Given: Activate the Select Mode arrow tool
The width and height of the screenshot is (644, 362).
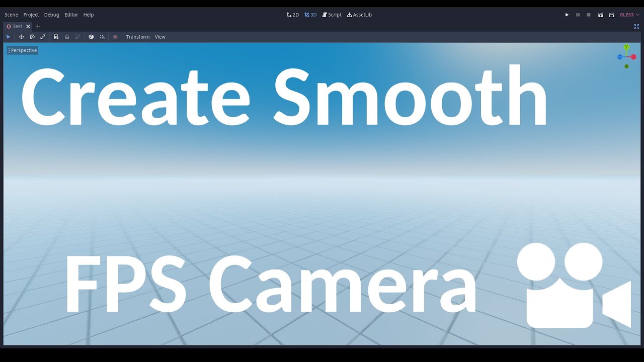Looking at the screenshot, I should click(8, 37).
